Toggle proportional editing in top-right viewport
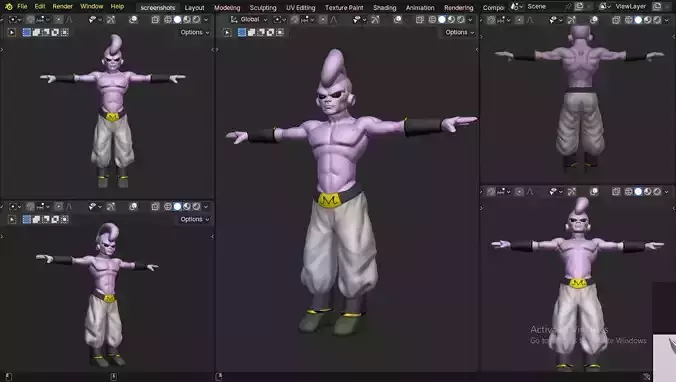Image resolution: width=676 pixels, height=382 pixels. tap(520, 20)
